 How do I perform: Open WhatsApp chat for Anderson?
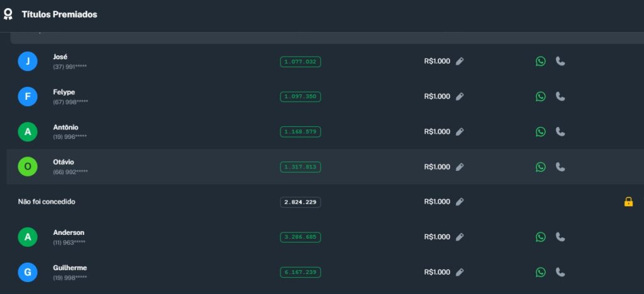(540, 237)
